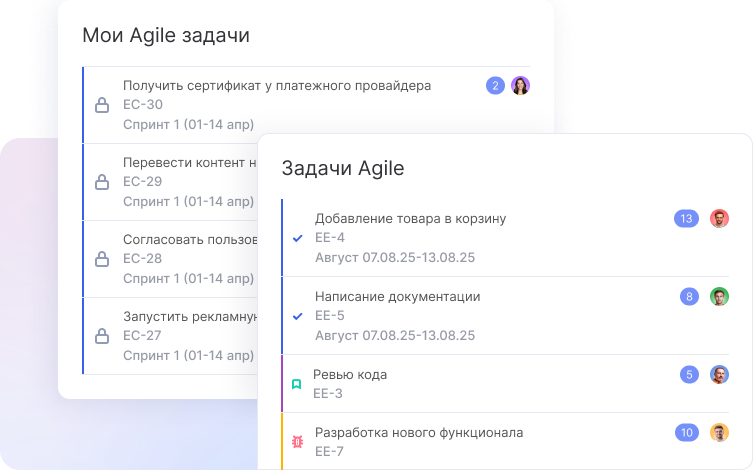753x470 pixels.
Task: Open task starting with Перевести контент
Action: click(x=190, y=162)
